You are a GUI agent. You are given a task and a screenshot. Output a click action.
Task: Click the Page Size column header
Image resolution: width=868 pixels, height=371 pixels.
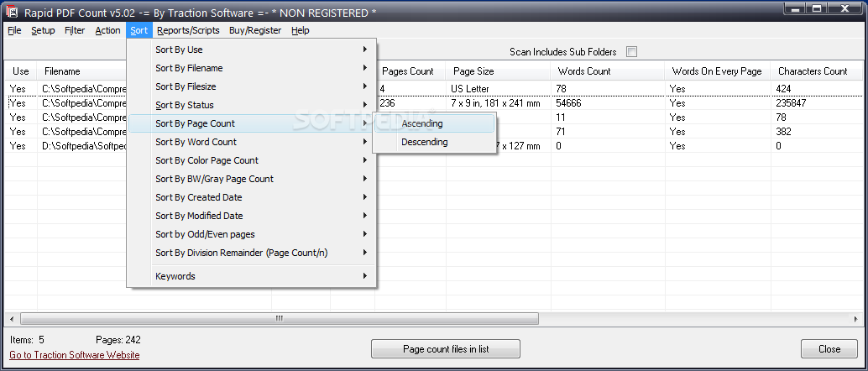[499, 71]
